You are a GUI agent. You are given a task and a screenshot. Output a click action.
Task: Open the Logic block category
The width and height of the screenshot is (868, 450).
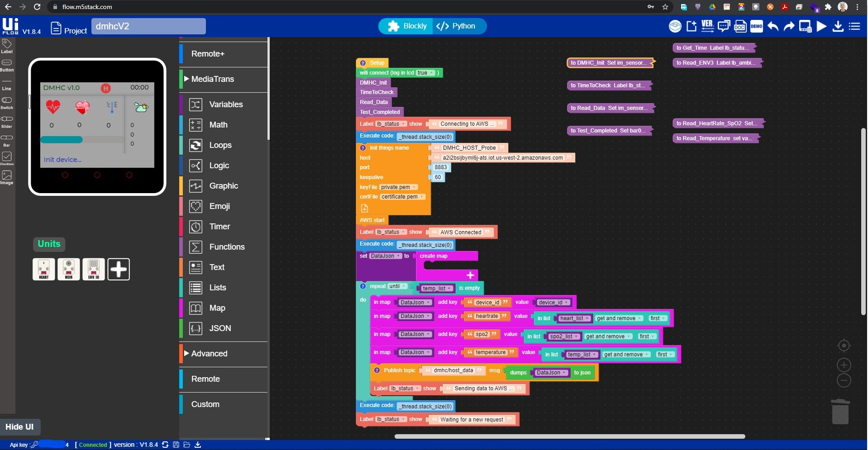(224, 166)
